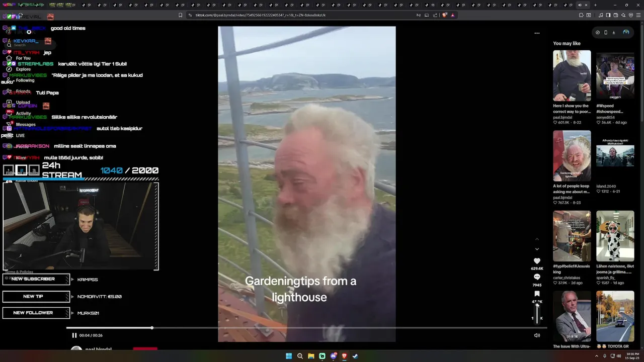Open the browser extensions puzzle icon
Image resolution: width=644 pixels, height=362 pixels.
(x=581, y=15)
